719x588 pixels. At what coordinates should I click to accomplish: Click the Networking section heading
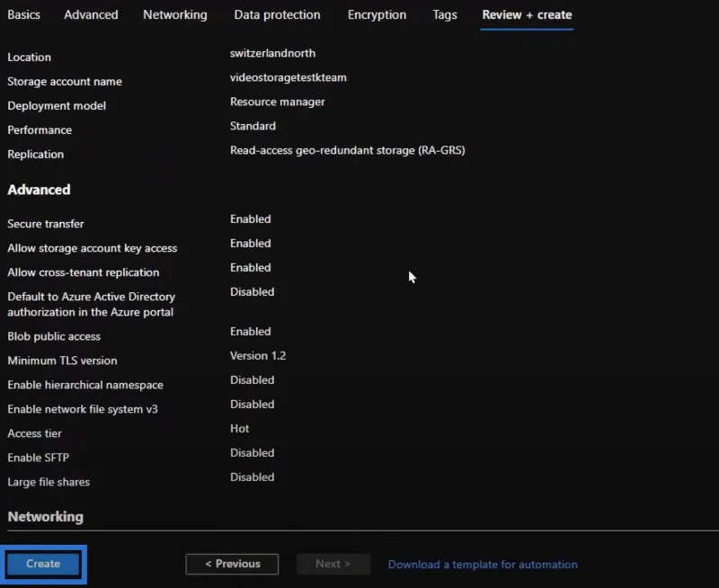pyautogui.click(x=46, y=517)
